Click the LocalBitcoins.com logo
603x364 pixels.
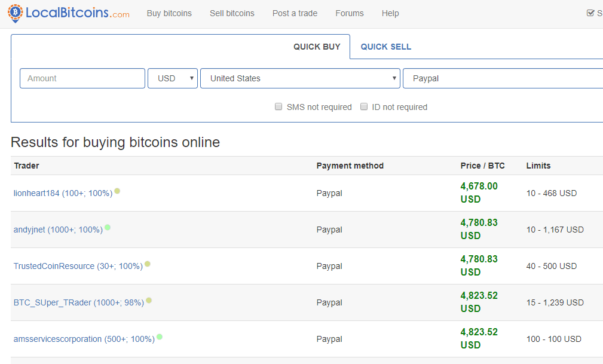(69, 14)
